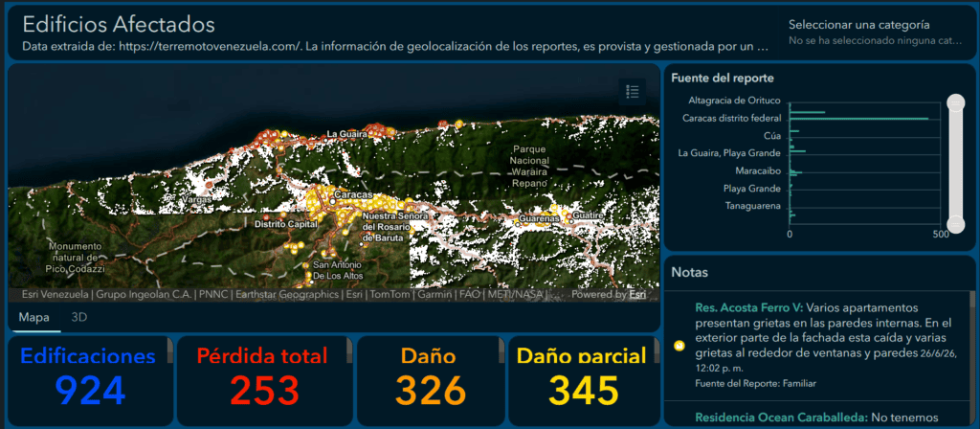
Task: Click the top handle of the chart range slider
Action: pyautogui.click(x=956, y=102)
